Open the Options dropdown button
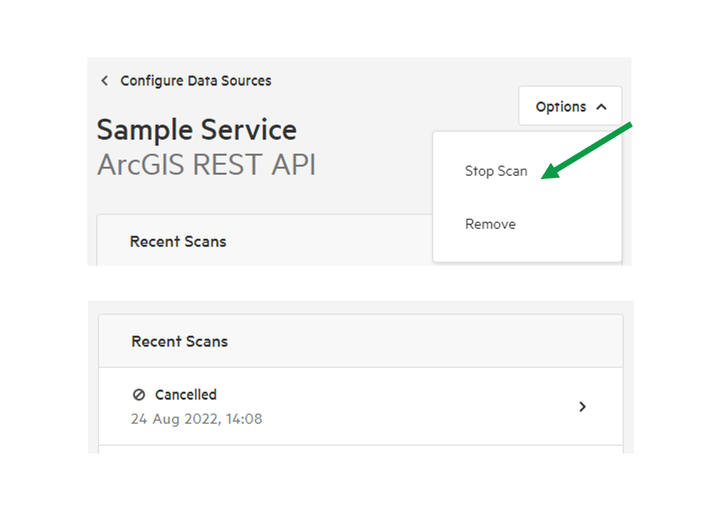Image resolution: width=720 pixels, height=506 pixels. [570, 106]
